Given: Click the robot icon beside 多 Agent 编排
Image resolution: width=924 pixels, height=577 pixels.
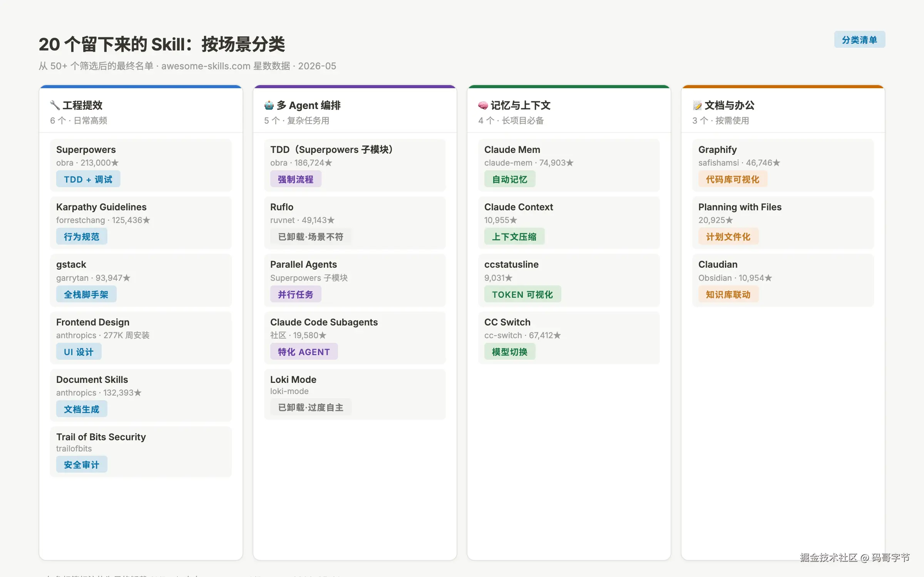Looking at the screenshot, I should [x=269, y=105].
